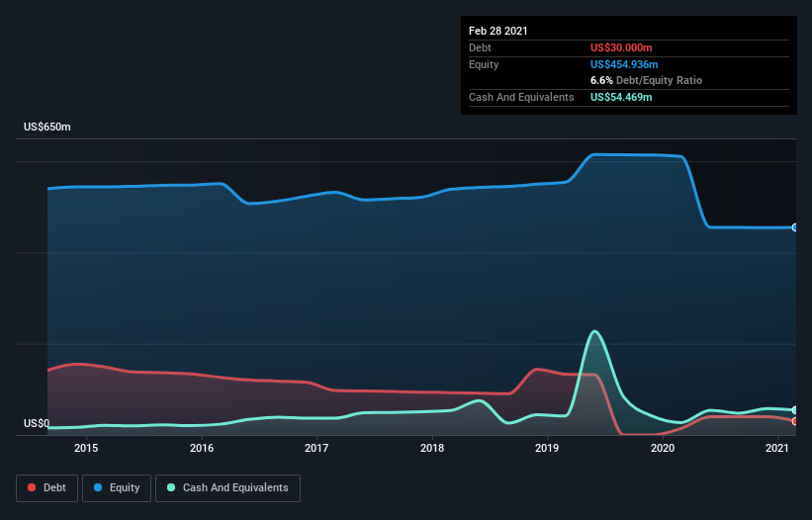
Task: Click the teal Cash legend dot
Action: 171,487
